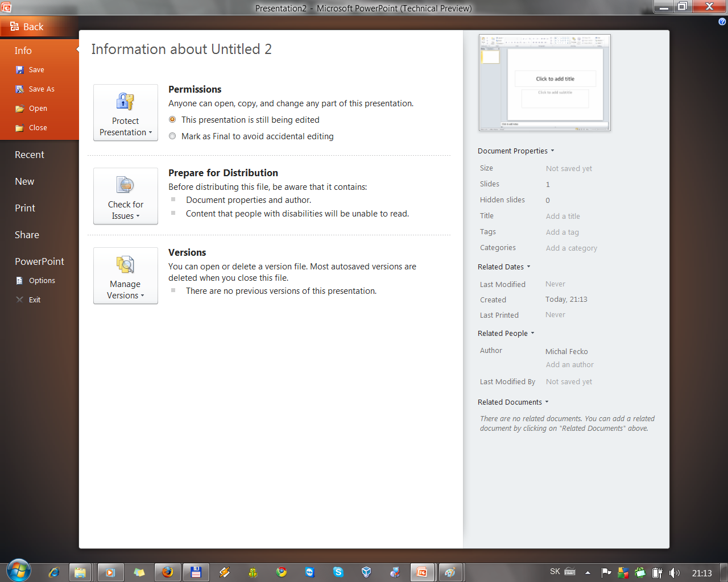The width and height of the screenshot is (728, 582).
Task: Open the Manage Versions menu button
Action: (126, 276)
